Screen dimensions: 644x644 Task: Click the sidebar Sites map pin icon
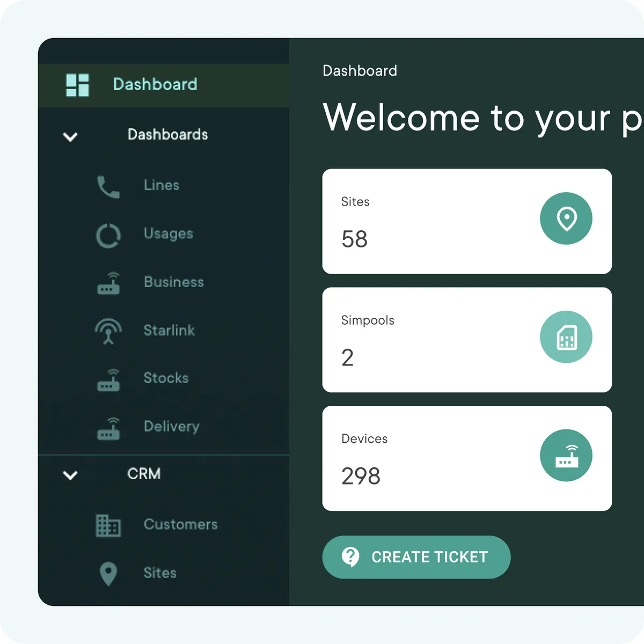(108, 574)
